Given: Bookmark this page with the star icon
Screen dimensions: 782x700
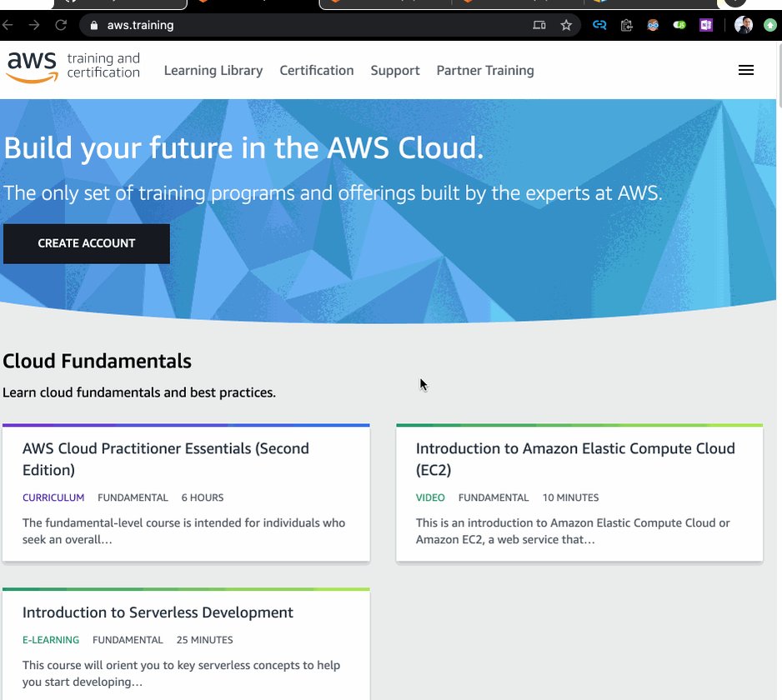Looking at the screenshot, I should [x=566, y=25].
